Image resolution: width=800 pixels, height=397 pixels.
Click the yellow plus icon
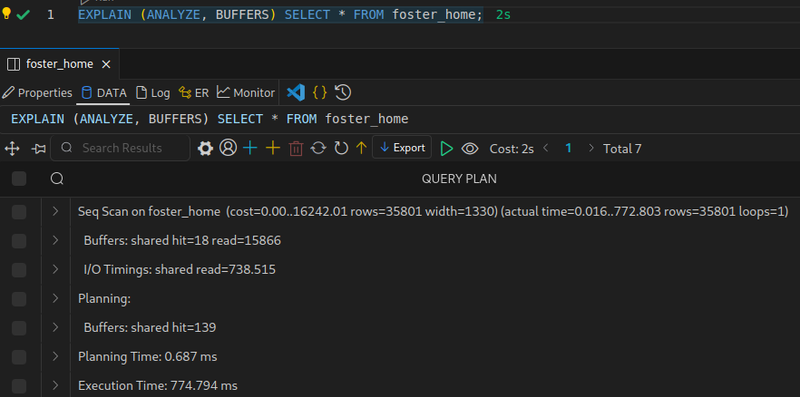point(273,148)
